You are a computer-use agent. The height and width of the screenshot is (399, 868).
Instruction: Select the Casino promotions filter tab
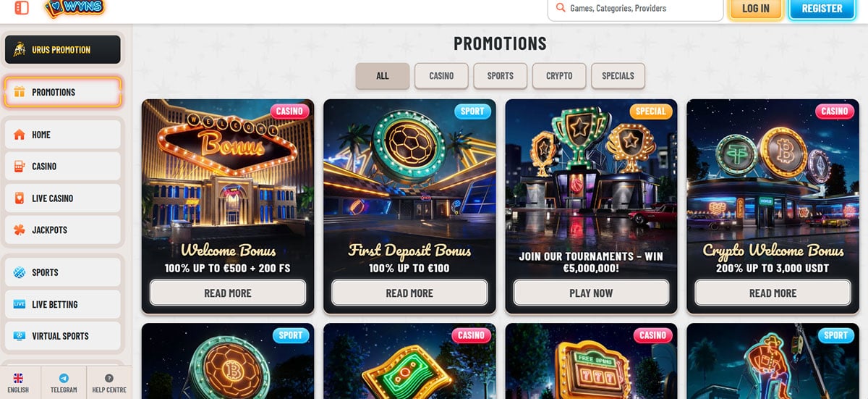click(441, 76)
